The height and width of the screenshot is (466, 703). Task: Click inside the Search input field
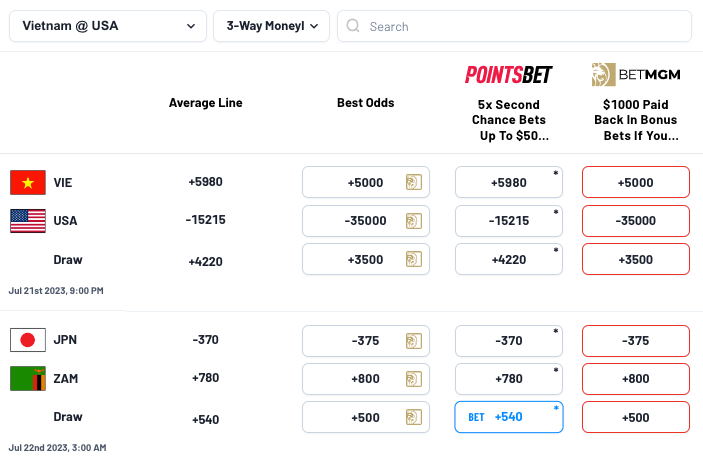coord(514,26)
